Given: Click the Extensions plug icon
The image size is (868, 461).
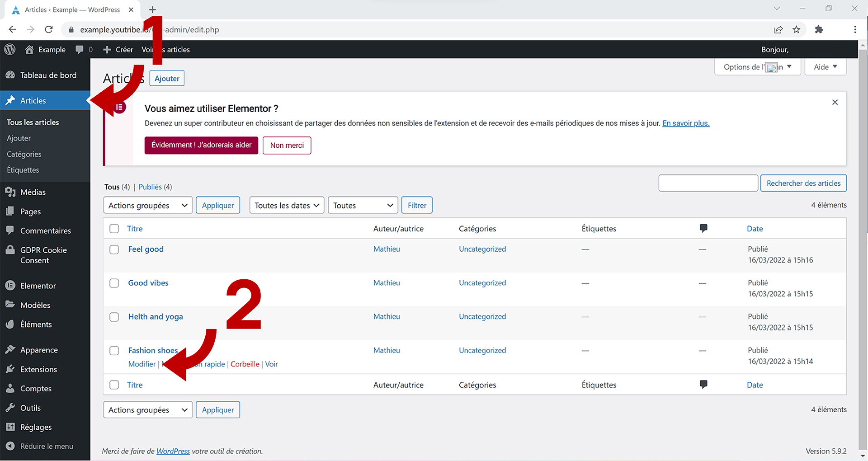Looking at the screenshot, I should click(x=10, y=369).
